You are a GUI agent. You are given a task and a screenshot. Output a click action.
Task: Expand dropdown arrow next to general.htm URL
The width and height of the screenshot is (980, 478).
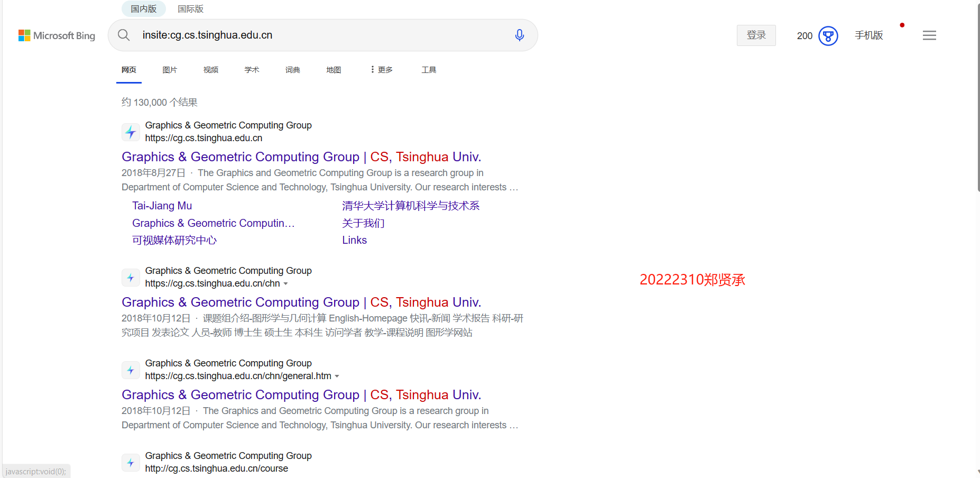coord(337,376)
